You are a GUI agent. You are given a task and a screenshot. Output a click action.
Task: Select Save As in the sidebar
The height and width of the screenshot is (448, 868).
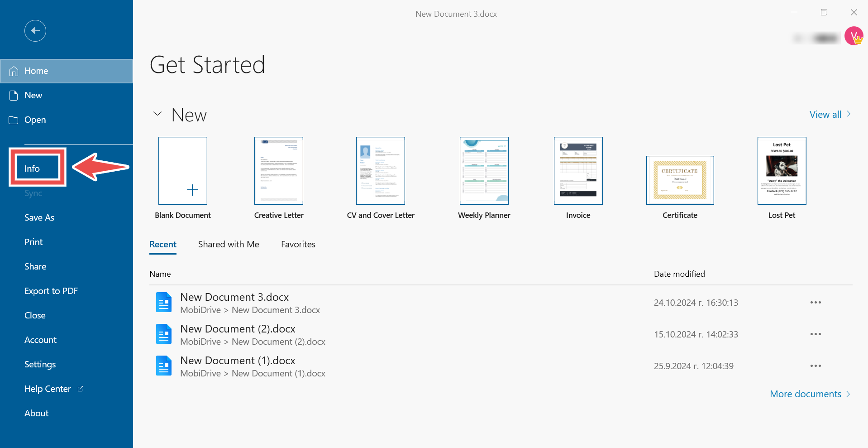pos(39,217)
